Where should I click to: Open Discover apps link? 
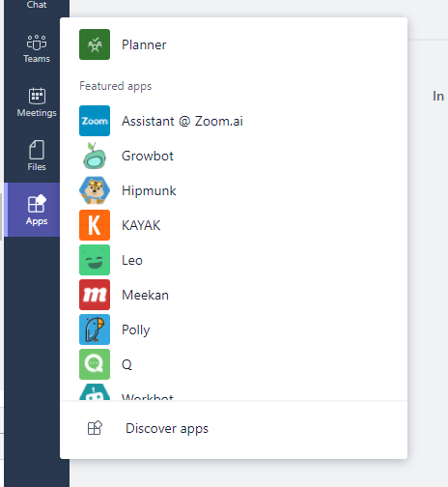point(167,429)
